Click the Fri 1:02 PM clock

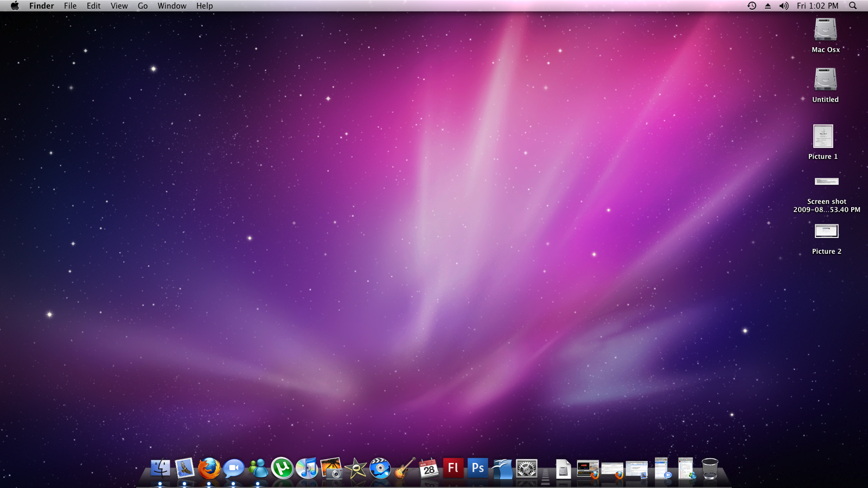[818, 5]
